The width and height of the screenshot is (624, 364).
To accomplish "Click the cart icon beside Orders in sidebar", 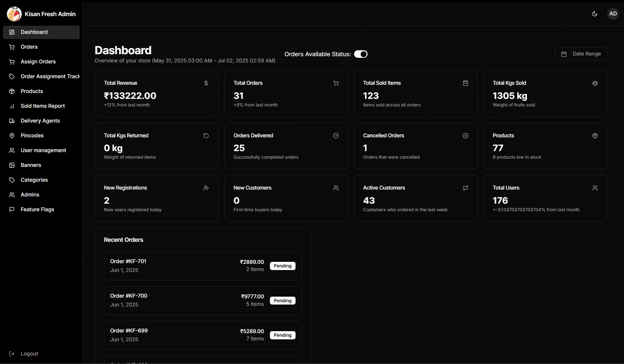I will (x=12, y=47).
